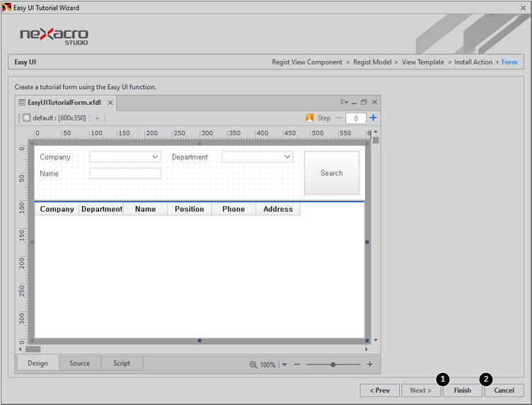Click the Name input field

[125, 173]
